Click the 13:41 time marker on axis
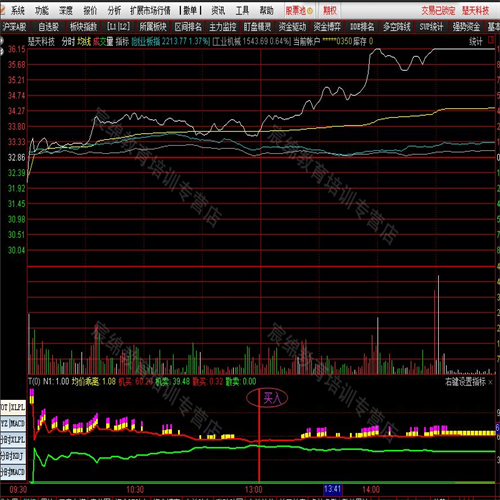500x500 pixels. 333,489
